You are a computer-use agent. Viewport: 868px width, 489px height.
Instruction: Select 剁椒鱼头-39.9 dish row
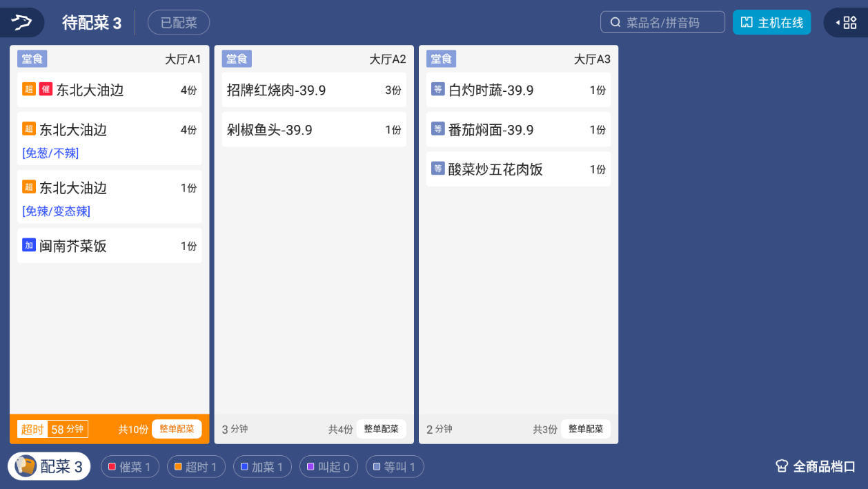point(314,129)
